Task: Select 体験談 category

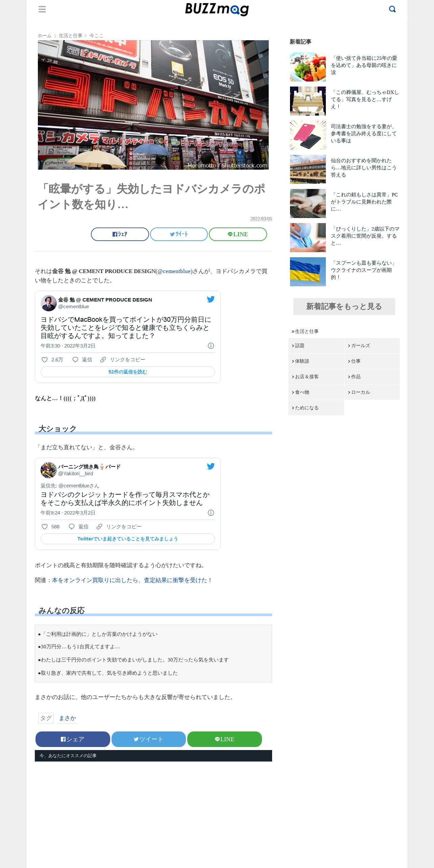Action: tap(316, 361)
